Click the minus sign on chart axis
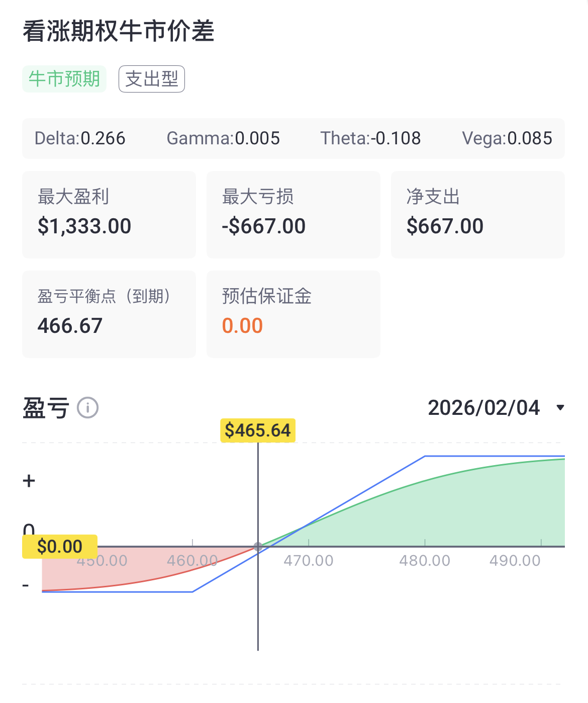Image resolution: width=588 pixels, height=703 pixels. click(26, 585)
